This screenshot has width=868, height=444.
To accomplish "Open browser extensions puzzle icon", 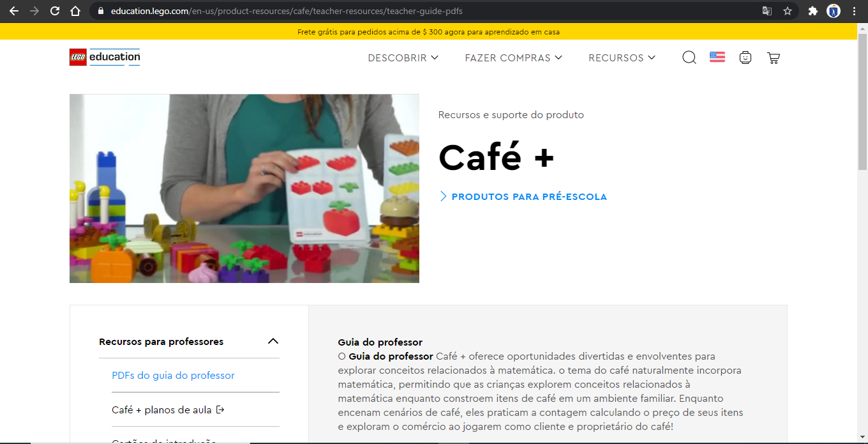I will tap(812, 11).
